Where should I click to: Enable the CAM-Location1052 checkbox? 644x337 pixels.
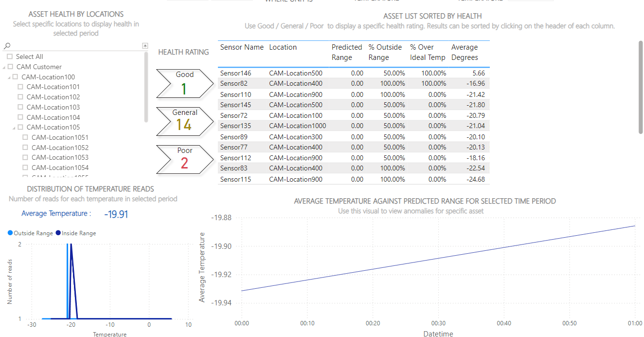(x=25, y=148)
